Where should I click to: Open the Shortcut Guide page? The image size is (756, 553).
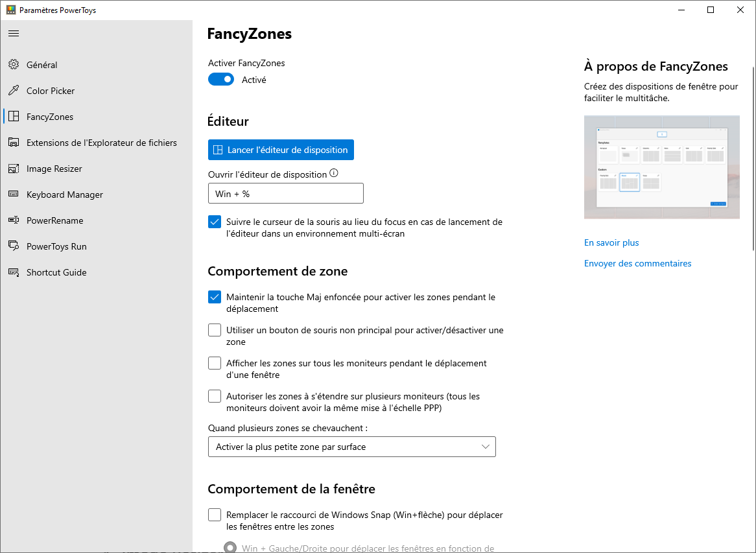98,272
